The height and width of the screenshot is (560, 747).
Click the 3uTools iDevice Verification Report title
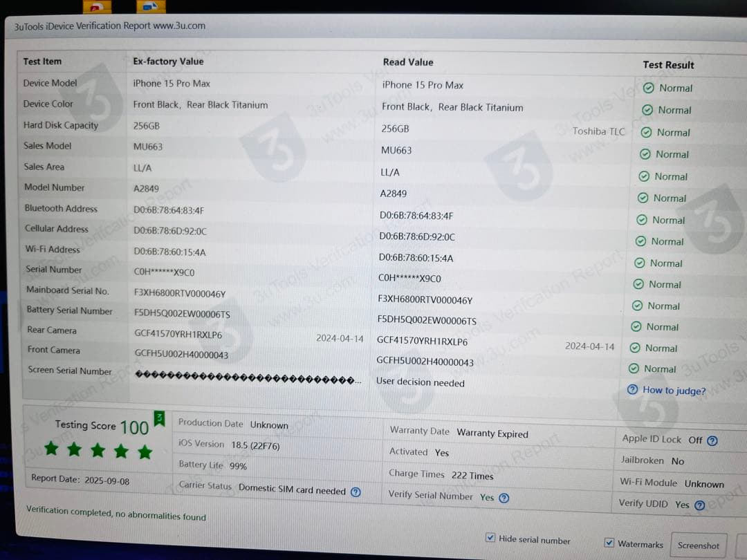pos(109,26)
